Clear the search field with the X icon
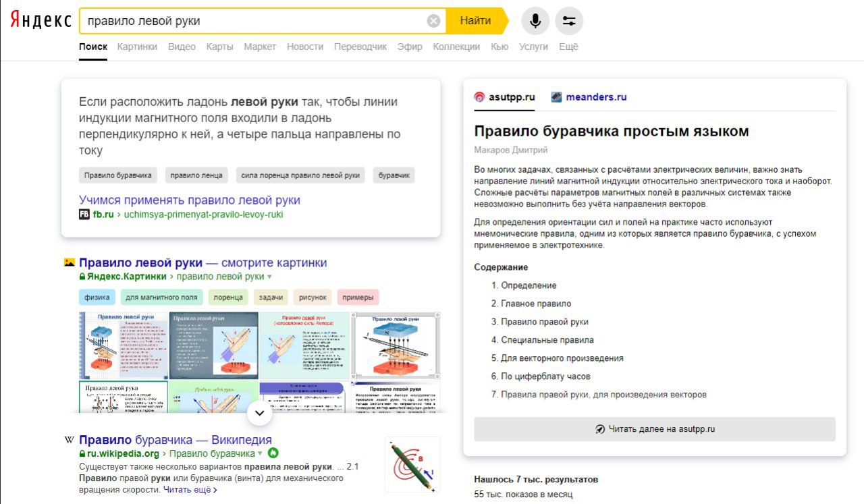This screenshot has width=864, height=504. (x=434, y=21)
